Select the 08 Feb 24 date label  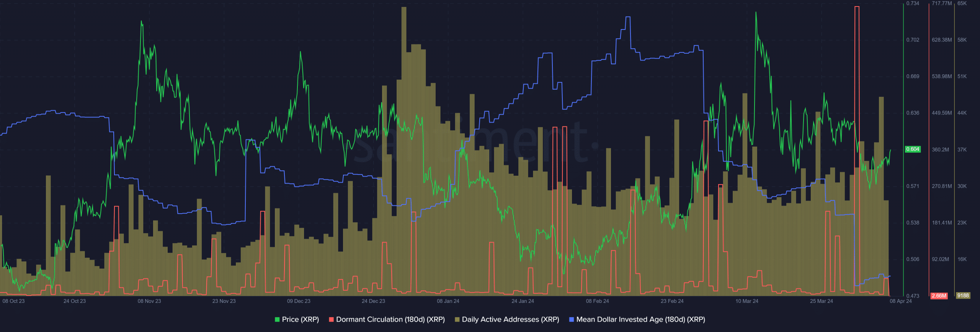tap(597, 301)
